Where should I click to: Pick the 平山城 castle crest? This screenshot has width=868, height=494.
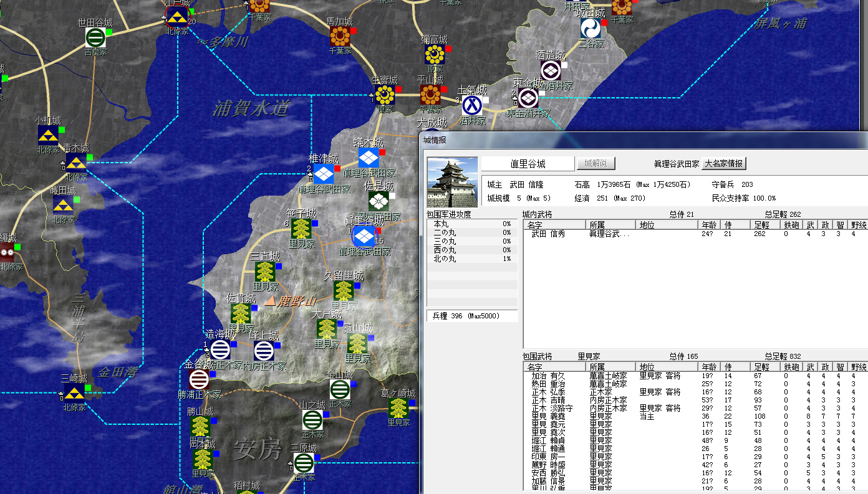tap(430, 95)
